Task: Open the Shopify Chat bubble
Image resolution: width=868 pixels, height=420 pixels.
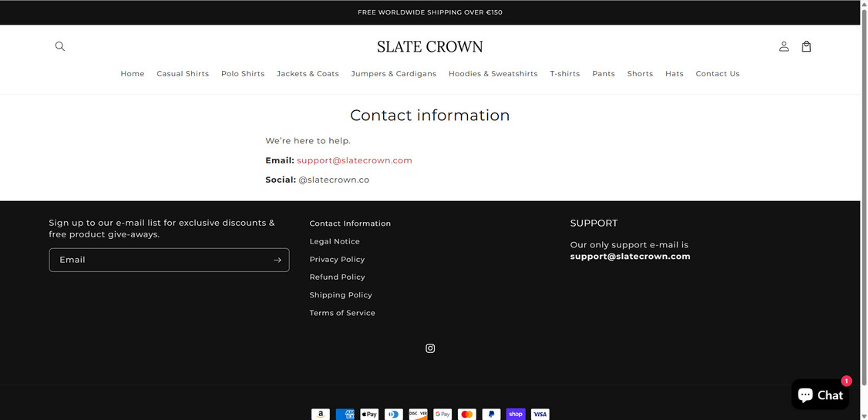Action: [820, 394]
